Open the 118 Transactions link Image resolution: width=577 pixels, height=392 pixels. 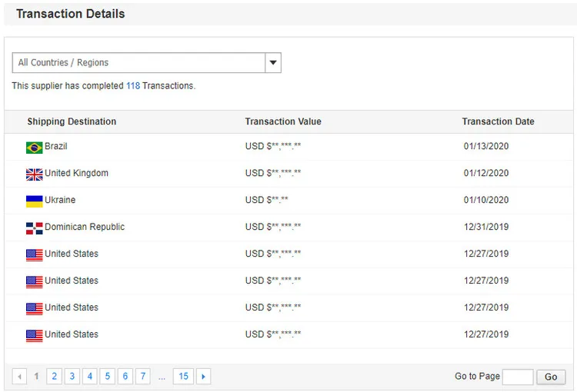pyautogui.click(x=133, y=86)
